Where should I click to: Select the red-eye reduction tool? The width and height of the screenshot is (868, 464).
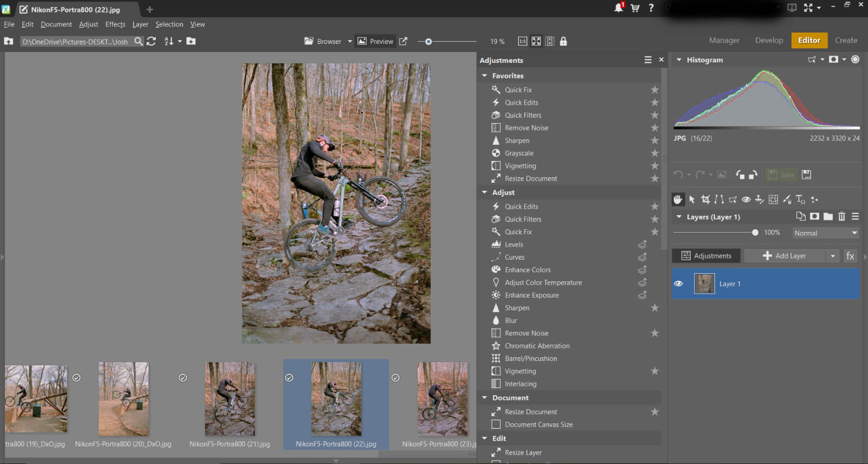(746, 199)
